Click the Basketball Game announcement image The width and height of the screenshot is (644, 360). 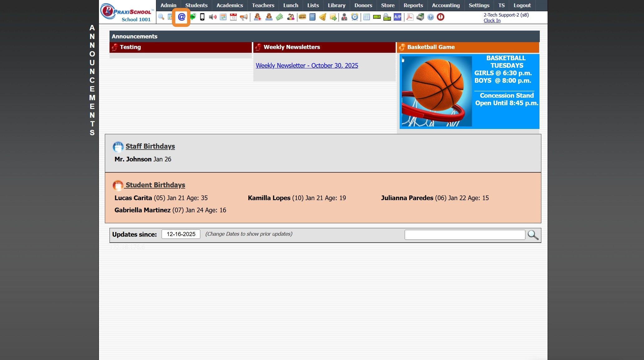[469, 91]
